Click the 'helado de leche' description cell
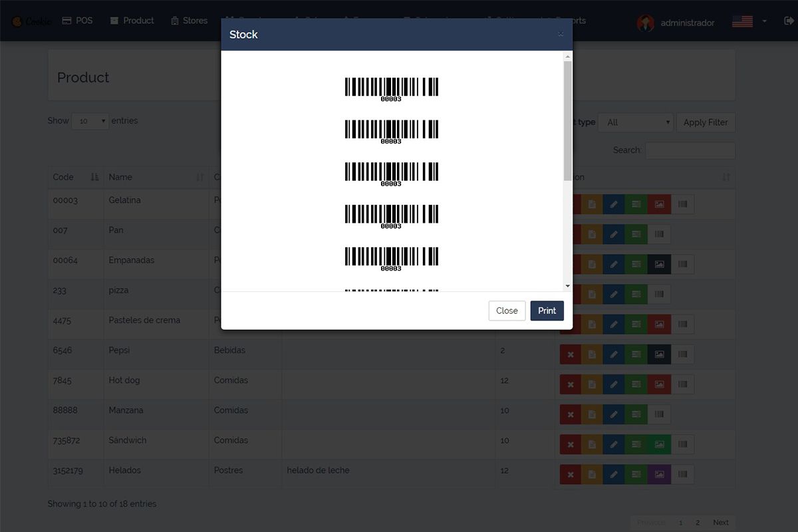Screen dimensions: 798x532 [x=388, y=474]
